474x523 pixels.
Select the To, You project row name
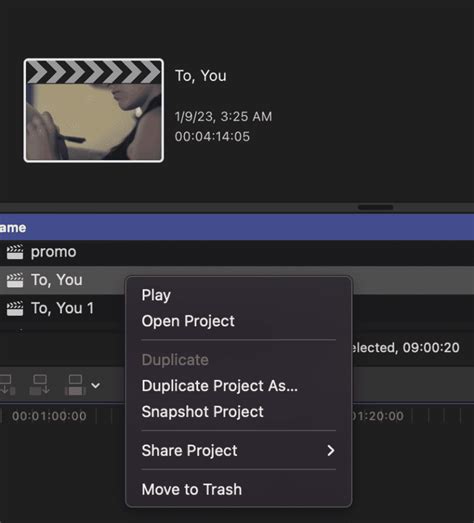pyautogui.click(x=57, y=280)
